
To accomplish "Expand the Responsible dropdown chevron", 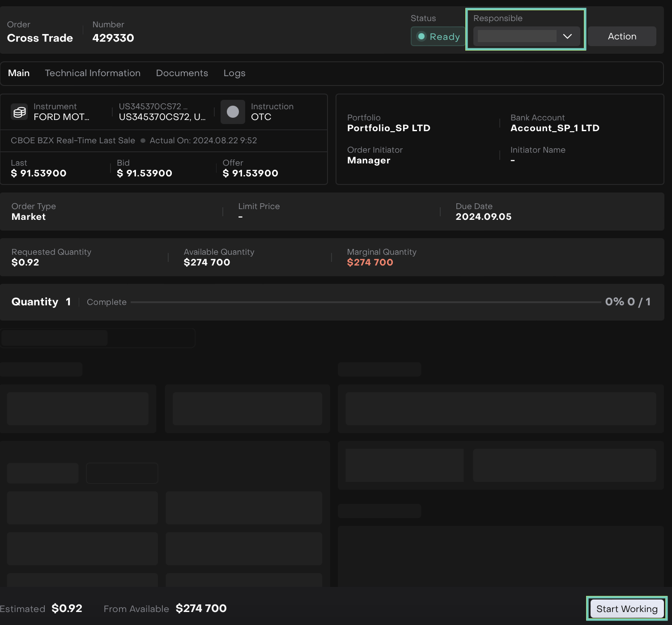I will tap(567, 36).
